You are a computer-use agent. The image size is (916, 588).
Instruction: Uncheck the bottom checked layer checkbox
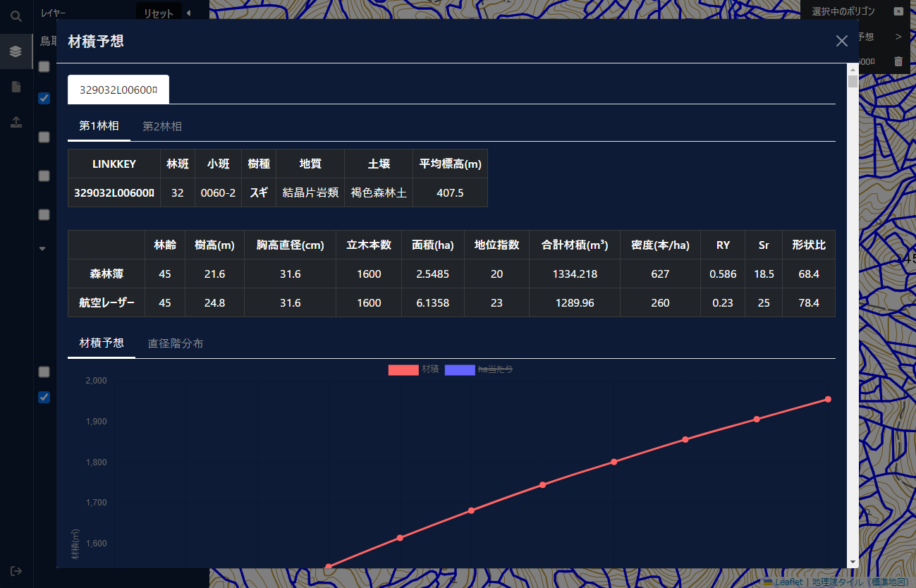coord(44,397)
